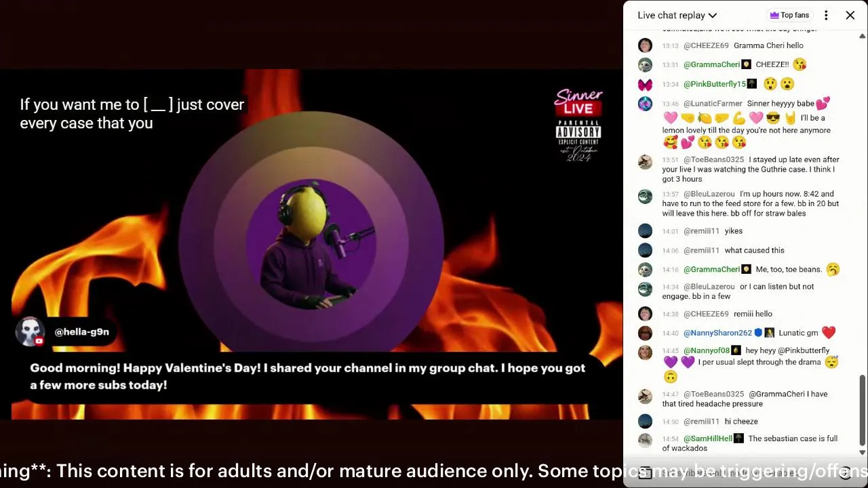Click the member badge next to NannySharon262's shield
The width and height of the screenshot is (868, 488).
(x=769, y=333)
